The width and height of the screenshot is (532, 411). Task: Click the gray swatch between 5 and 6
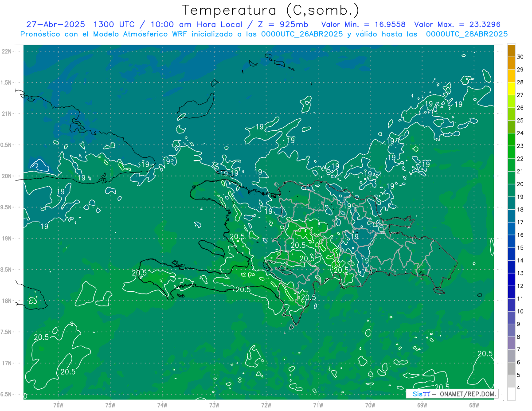tap(511, 368)
